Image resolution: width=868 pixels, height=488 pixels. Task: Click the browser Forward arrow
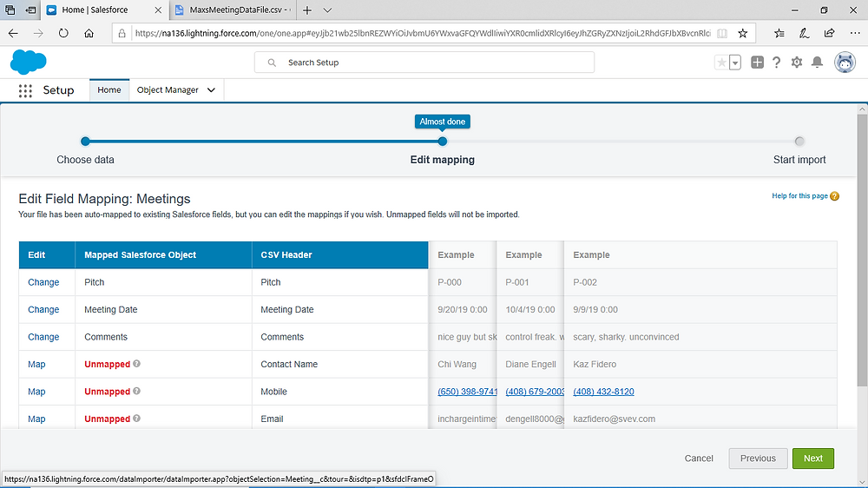(38, 33)
